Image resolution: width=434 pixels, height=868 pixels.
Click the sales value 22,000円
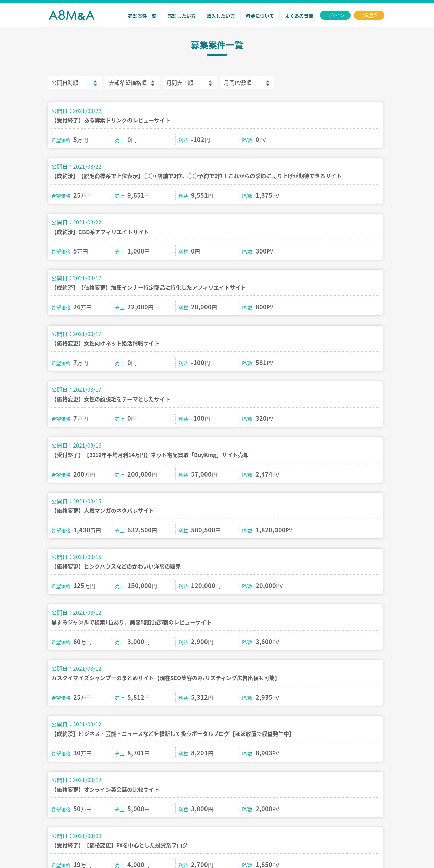[140, 307]
